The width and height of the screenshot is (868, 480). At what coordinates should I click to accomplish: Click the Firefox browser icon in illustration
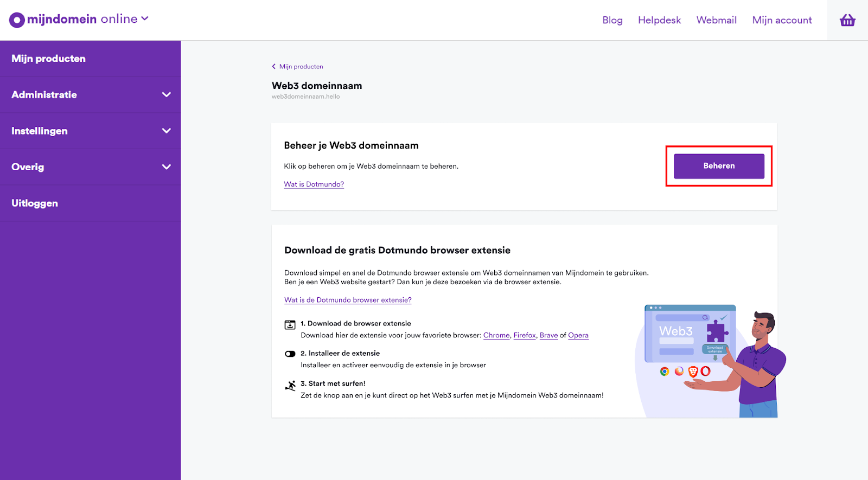679,372
